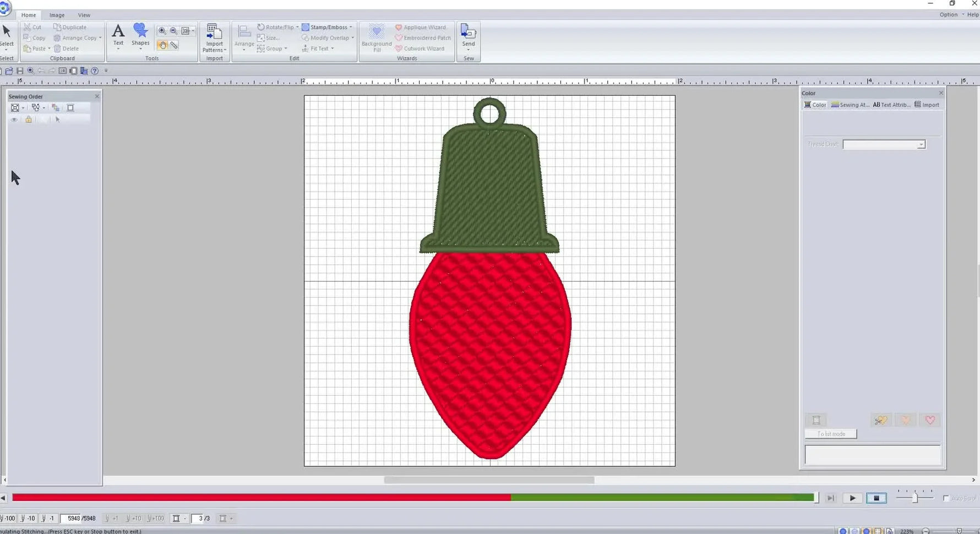
Task: Click the Help question mark icon
Action: [x=95, y=70]
